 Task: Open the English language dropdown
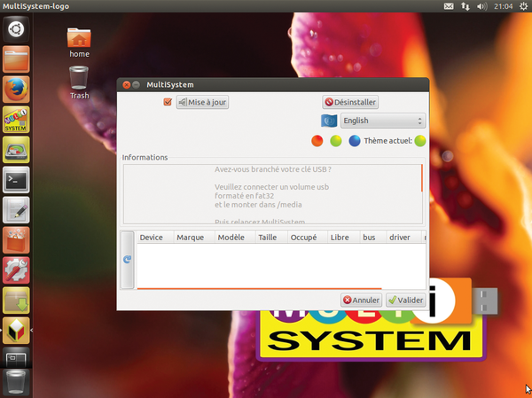point(383,121)
